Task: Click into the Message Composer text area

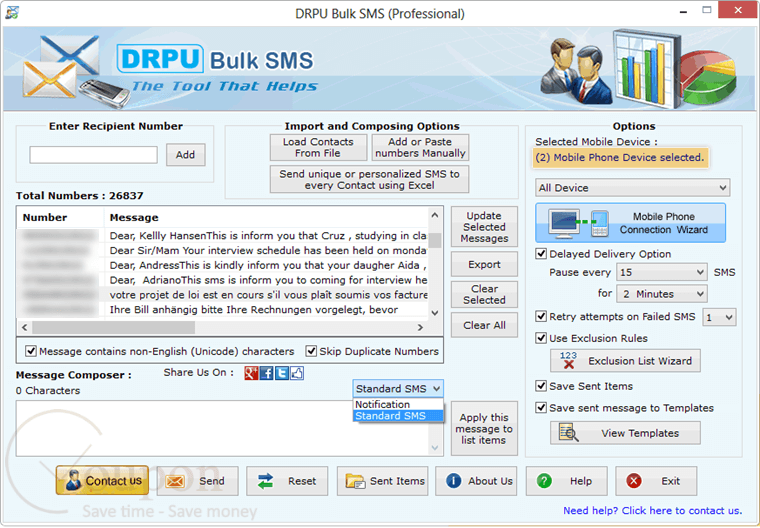Action: (x=222, y=428)
